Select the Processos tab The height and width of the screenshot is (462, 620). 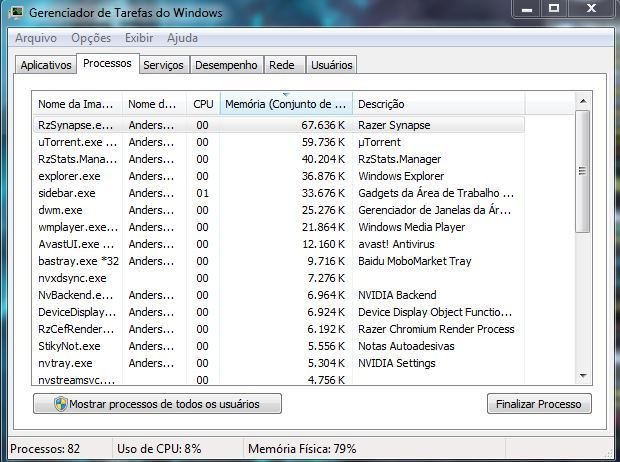coord(107,63)
